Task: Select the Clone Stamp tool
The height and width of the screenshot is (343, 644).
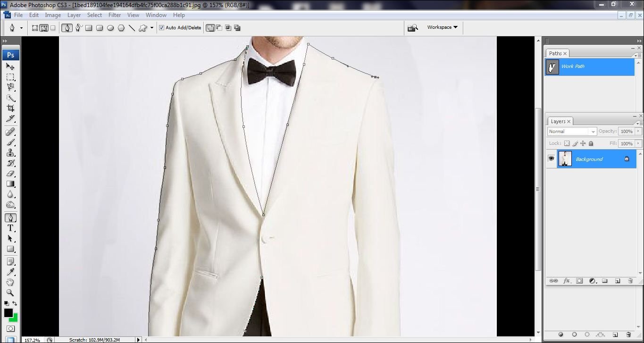Action: click(11, 153)
